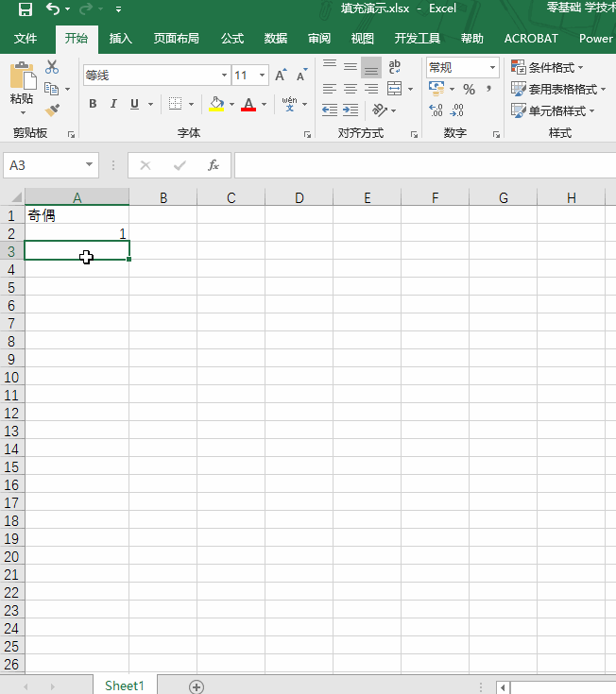616x694 pixels.
Task: Click the Merge and Center icon
Action: pos(394,89)
